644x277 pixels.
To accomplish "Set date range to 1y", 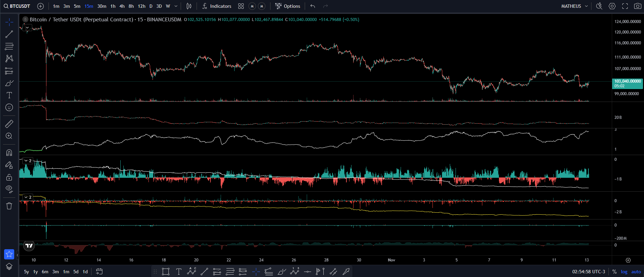I will pos(36,272).
